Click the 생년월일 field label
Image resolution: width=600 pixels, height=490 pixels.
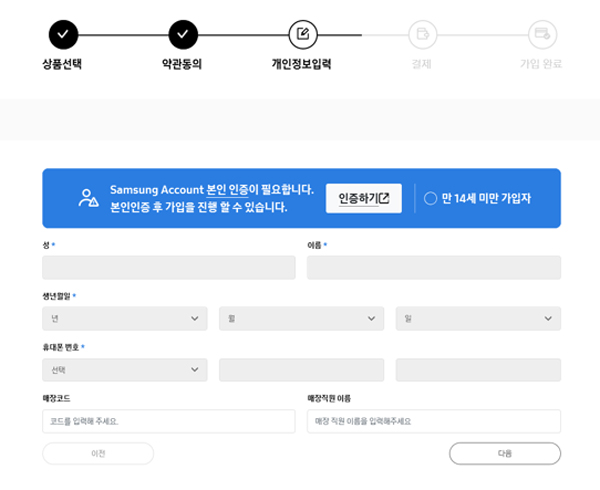pyautogui.click(x=56, y=296)
